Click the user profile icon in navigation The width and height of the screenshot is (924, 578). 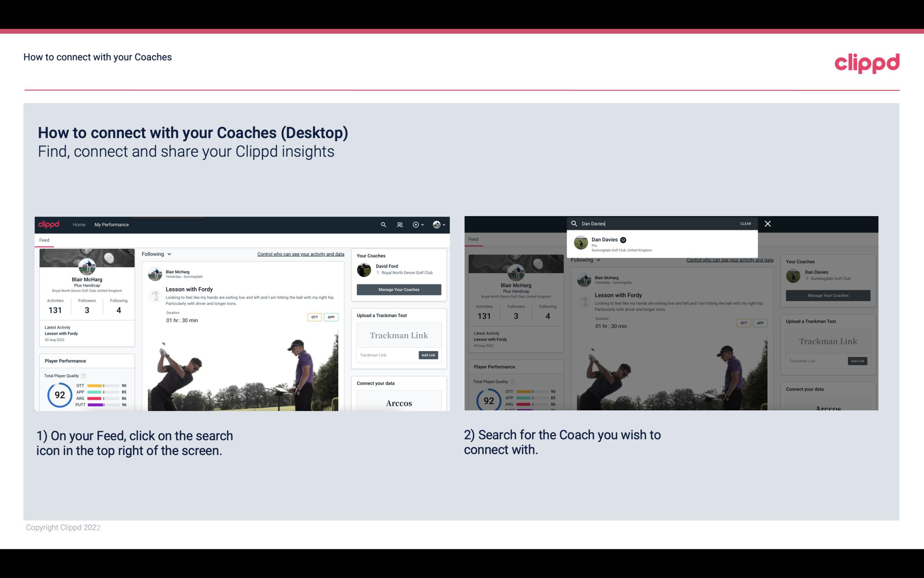click(x=436, y=224)
